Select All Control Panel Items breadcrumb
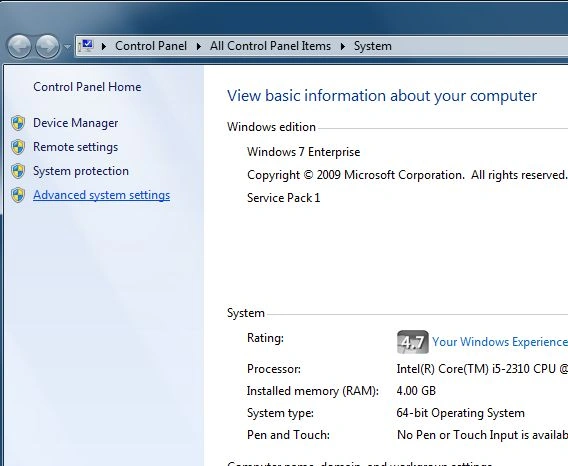Viewport: 568px width, 466px height. [x=270, y=46]
